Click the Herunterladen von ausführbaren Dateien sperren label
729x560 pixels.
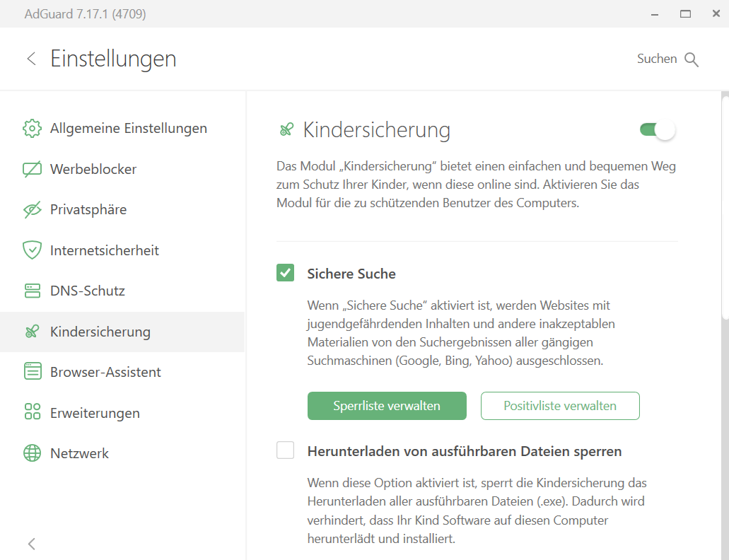465,451
